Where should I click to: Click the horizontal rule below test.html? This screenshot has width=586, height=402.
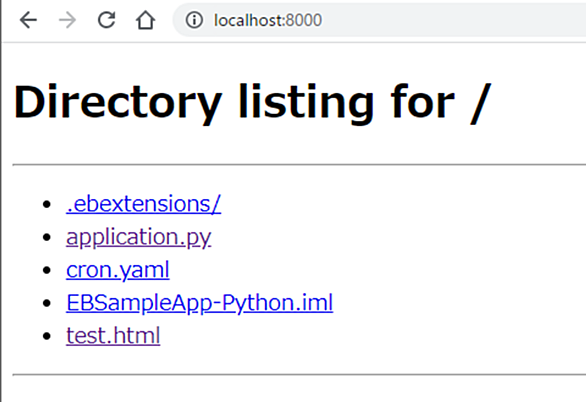pos(299,374)
